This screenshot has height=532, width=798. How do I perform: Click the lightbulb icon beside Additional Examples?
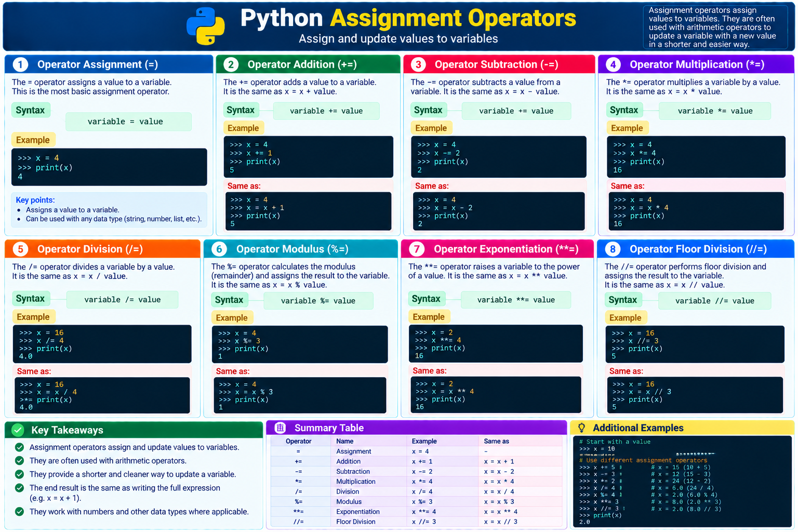click(582, 428)
